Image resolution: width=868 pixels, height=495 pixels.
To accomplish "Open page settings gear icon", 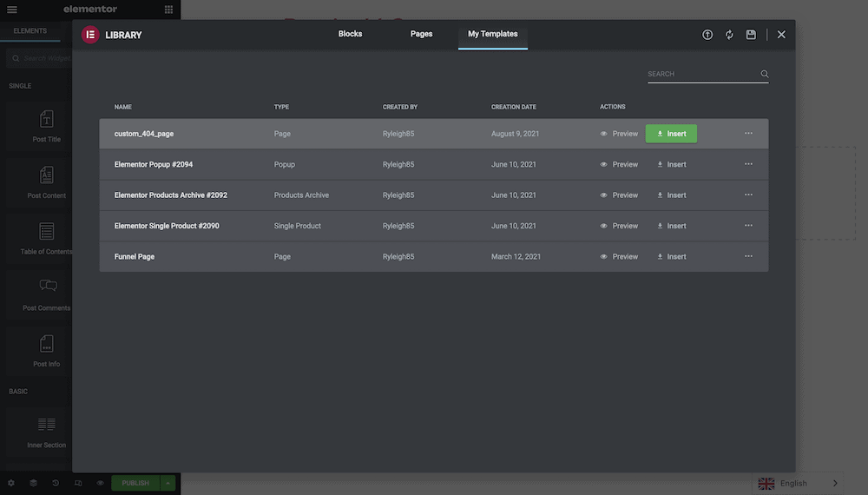I will click(11, 483).
